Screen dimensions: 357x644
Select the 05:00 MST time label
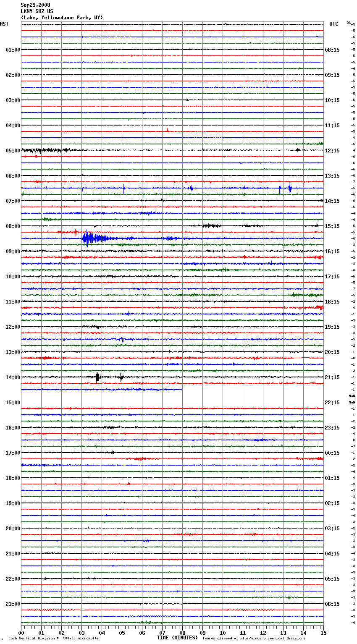tap(13, 151)
